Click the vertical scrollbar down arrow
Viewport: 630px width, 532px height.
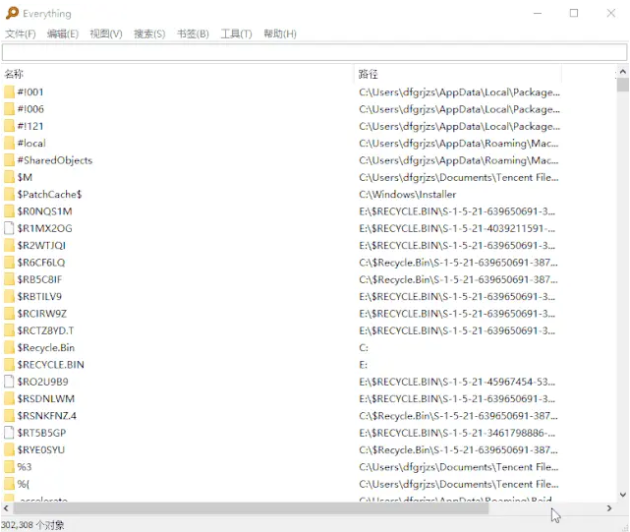[623, 495]
